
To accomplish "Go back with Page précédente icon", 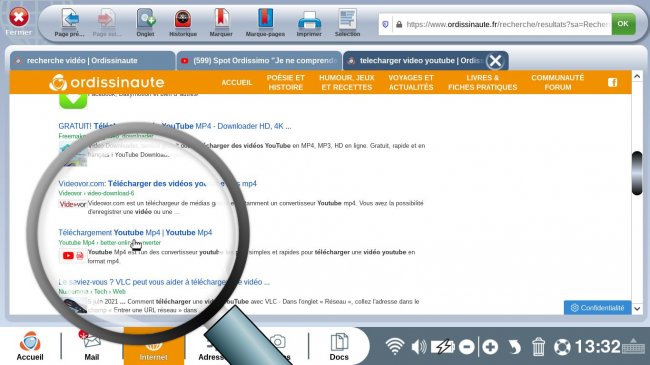I will coord(70,19).
